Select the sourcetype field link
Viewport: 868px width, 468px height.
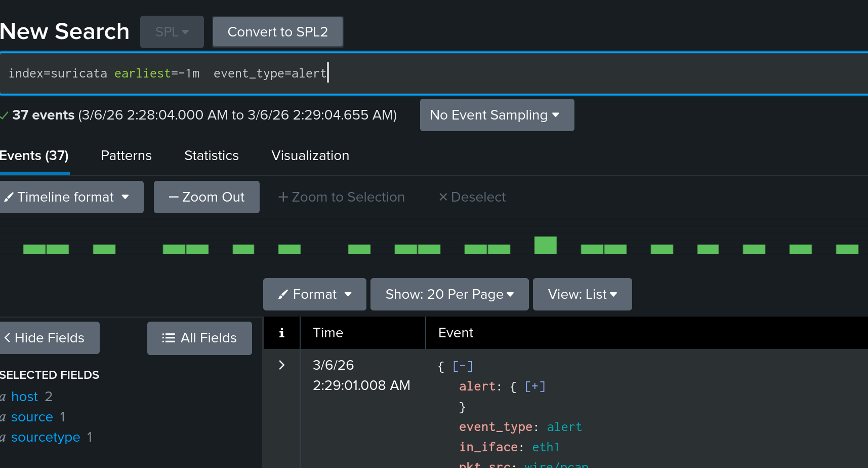[x=46, y=437]
